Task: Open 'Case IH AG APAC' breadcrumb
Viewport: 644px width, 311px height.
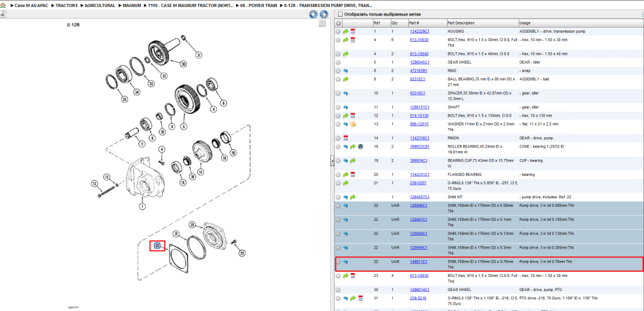Action: 31,6
